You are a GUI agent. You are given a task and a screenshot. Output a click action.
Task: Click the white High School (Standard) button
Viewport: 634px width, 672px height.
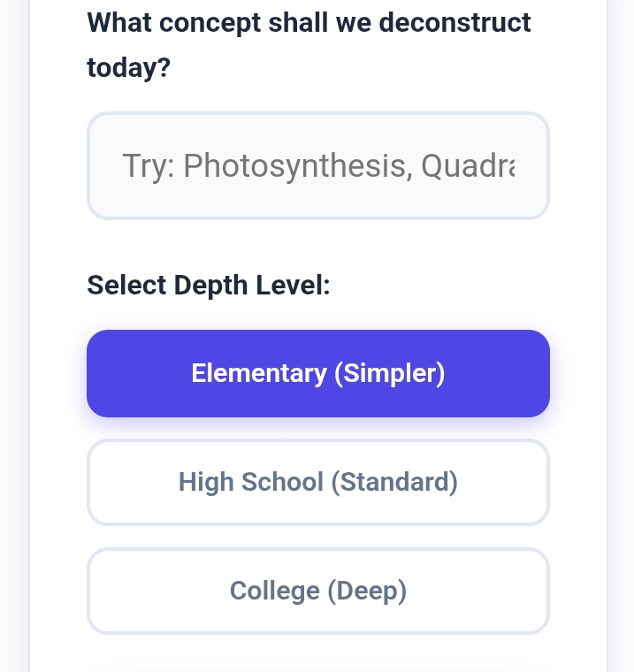tap(318, 482)
